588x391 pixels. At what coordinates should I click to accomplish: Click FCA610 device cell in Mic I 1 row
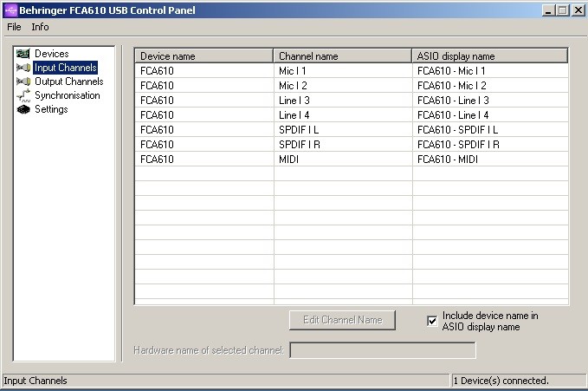tap(204, 70)
